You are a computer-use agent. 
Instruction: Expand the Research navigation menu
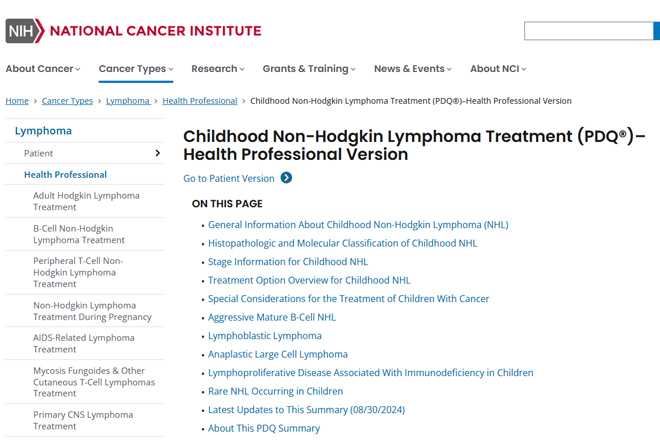tap(218, 69)
